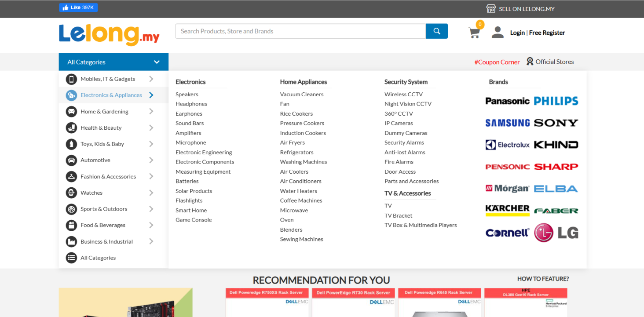
Task: Expand the Home & Gardening submenu arrow
Action: point(151,112)
